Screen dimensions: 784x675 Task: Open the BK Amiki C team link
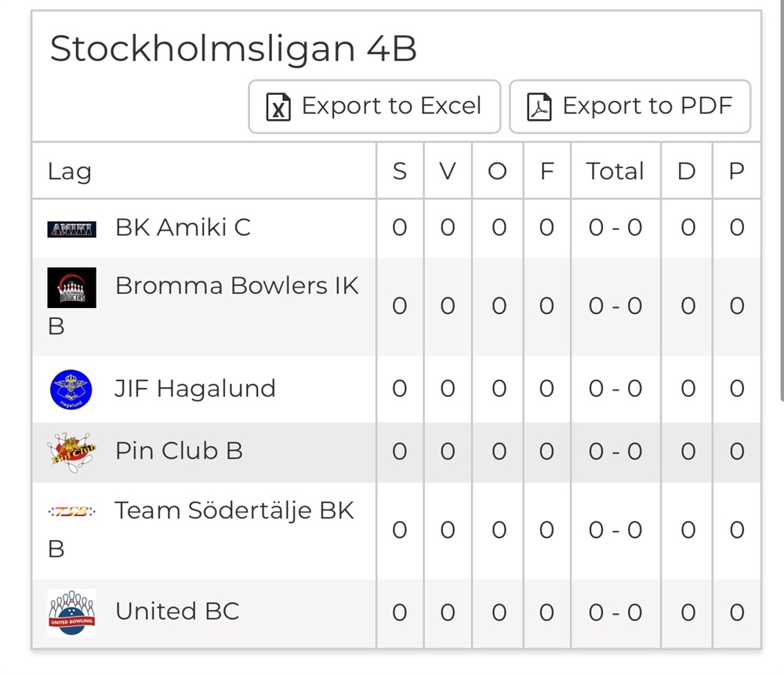point(183,227)
